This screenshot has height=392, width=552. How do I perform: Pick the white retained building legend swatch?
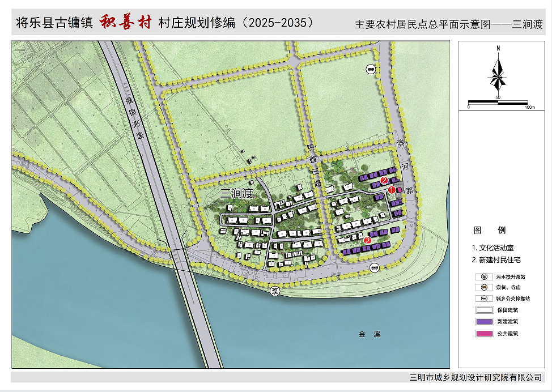click(483, 310)
